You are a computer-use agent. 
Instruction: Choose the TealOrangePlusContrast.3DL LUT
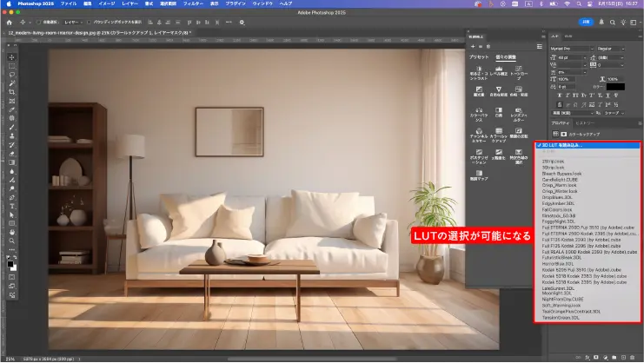click(x=571, y=311)
